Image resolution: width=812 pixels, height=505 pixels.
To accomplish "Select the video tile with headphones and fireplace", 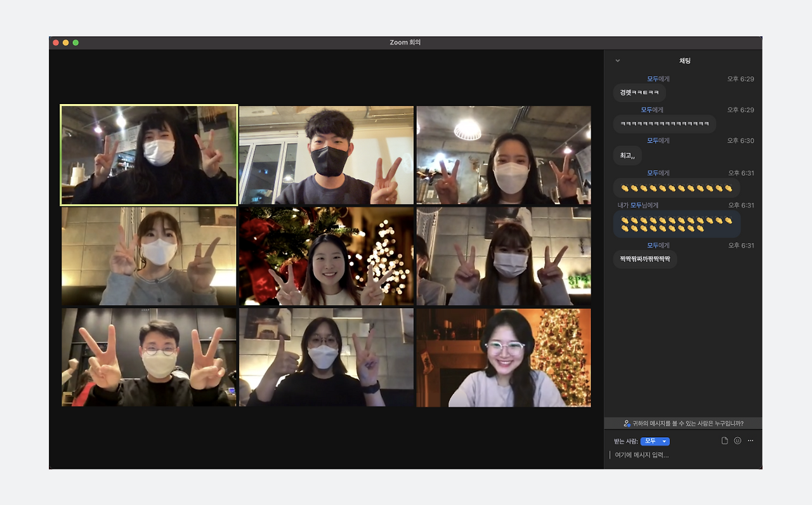I will pyautogui.click(x=504, y=357).
